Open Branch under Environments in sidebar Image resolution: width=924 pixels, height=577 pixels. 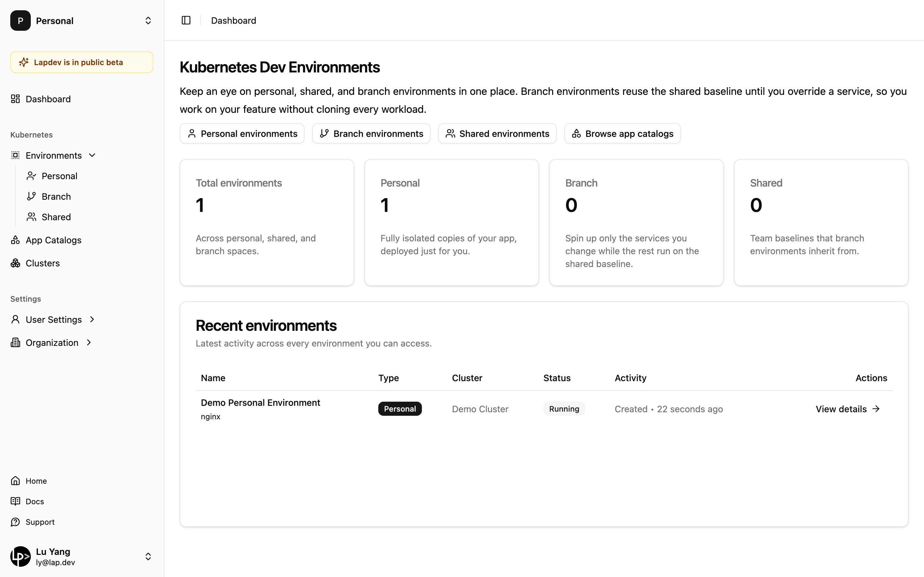(x=56, y=197)
